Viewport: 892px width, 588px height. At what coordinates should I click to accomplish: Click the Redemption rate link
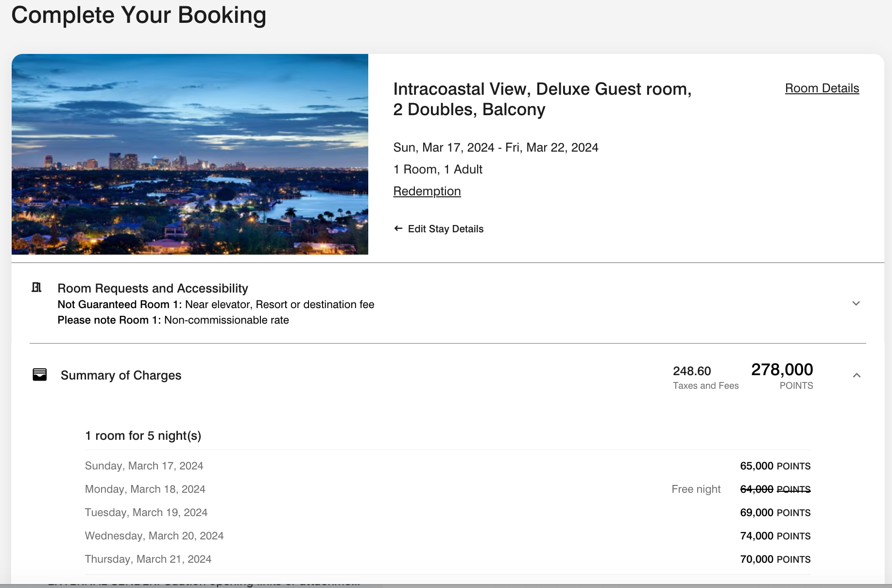tap(427, 191)
